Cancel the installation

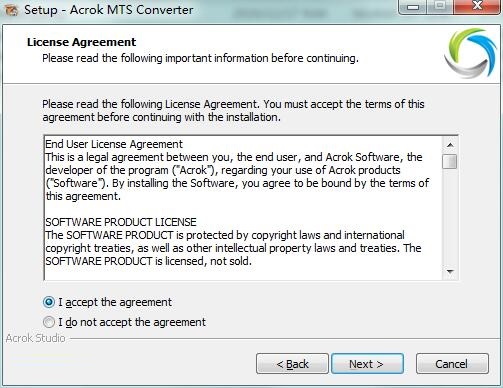[452, 364]
